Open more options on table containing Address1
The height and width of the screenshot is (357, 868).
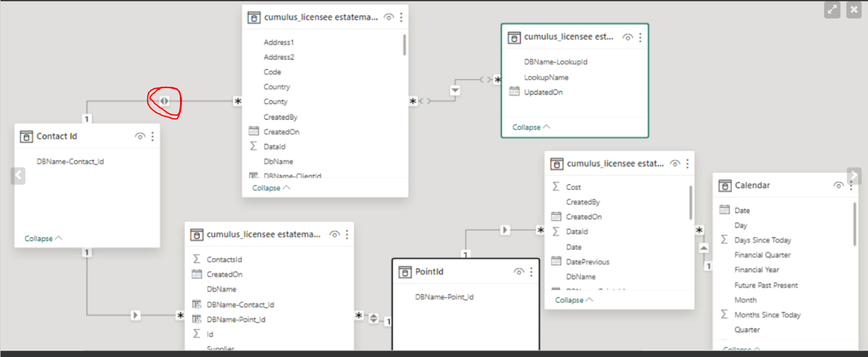(401, 17)
